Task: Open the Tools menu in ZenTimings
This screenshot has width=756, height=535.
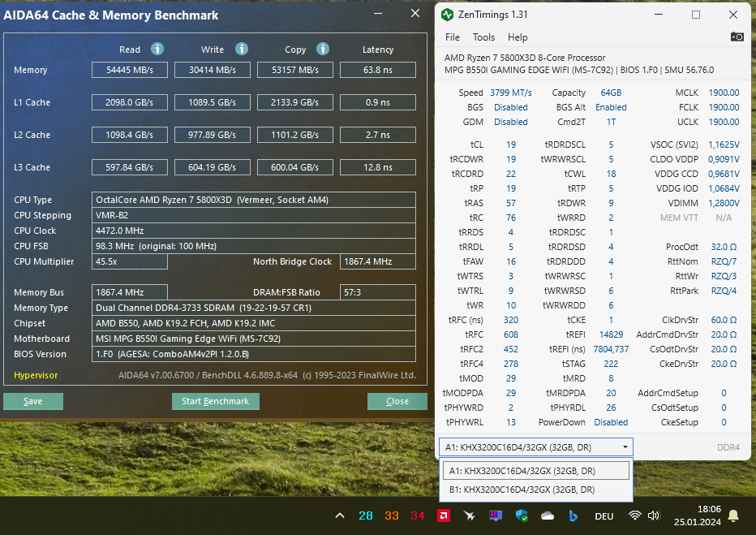Action: click(483, 37)
